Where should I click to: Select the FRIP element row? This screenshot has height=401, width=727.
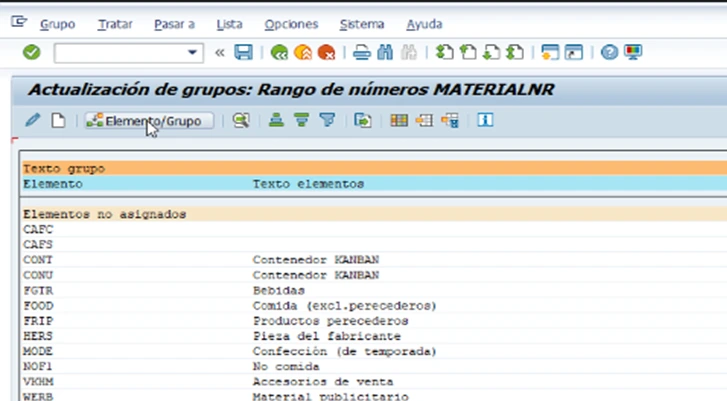[x=374, y=321]
